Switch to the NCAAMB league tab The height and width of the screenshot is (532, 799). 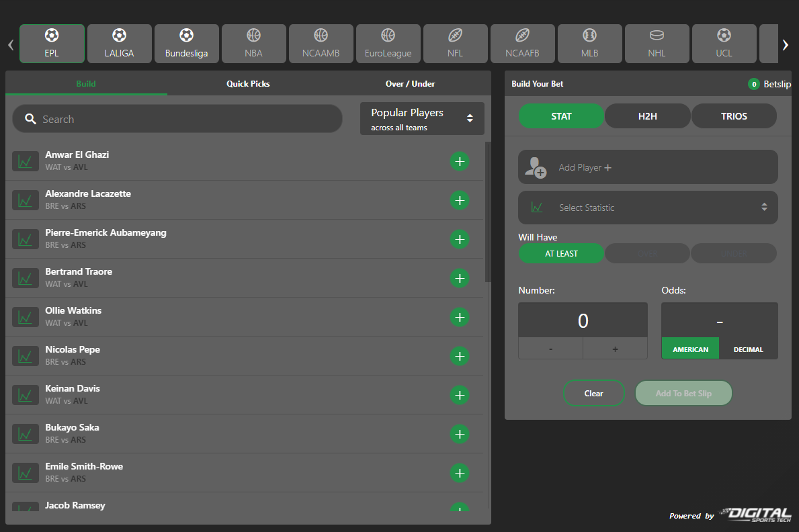pyautogui.click(x=321, y=44)
